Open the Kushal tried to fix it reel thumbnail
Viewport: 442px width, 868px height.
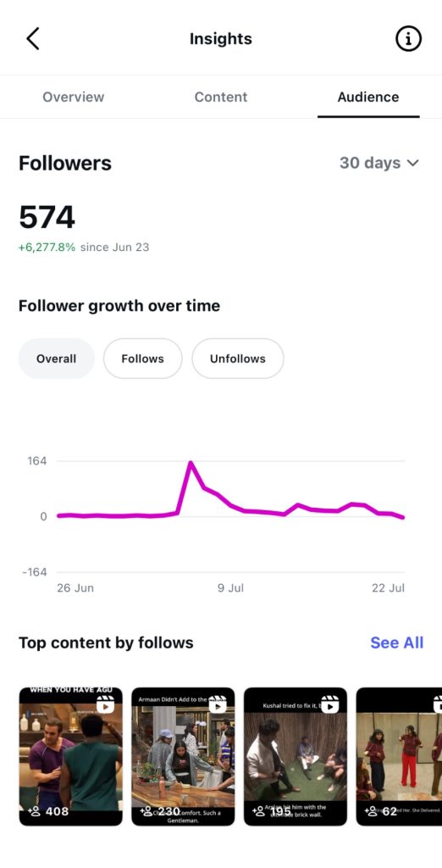296,756
